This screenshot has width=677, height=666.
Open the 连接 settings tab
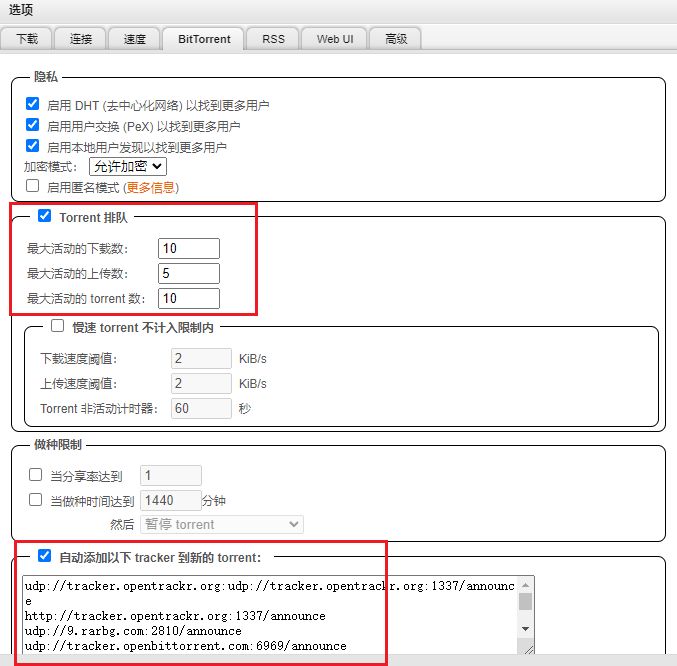tap(81, 39)
